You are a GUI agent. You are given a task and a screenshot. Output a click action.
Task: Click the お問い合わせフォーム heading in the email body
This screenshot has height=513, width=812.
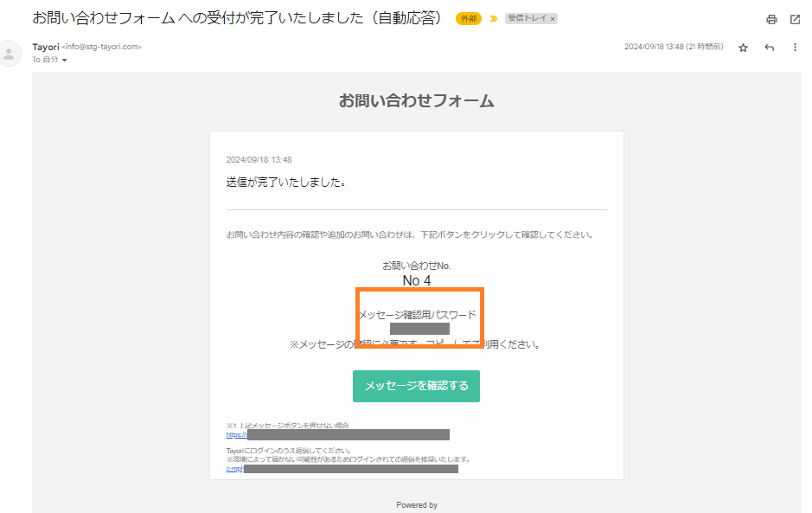(416, 101)
